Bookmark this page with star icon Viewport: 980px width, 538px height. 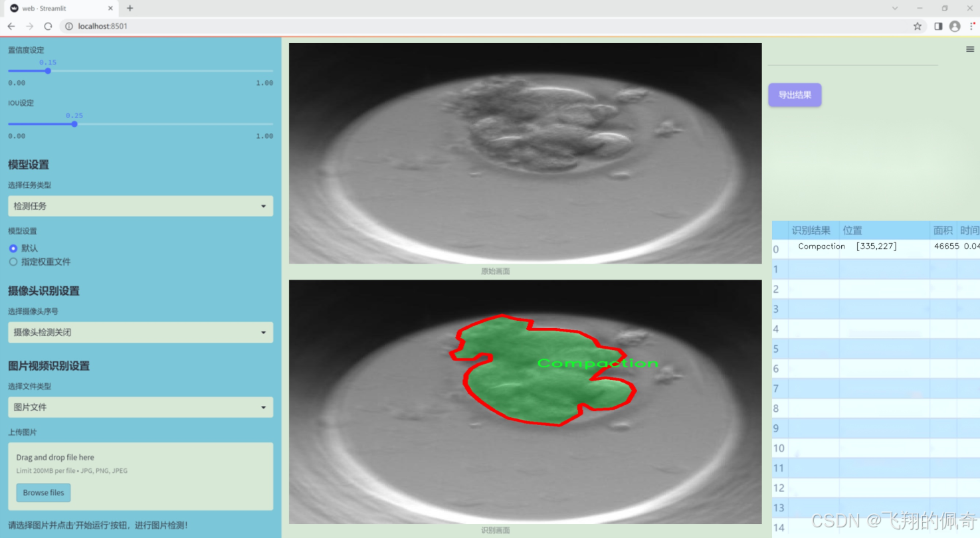[x=918, y=26]
